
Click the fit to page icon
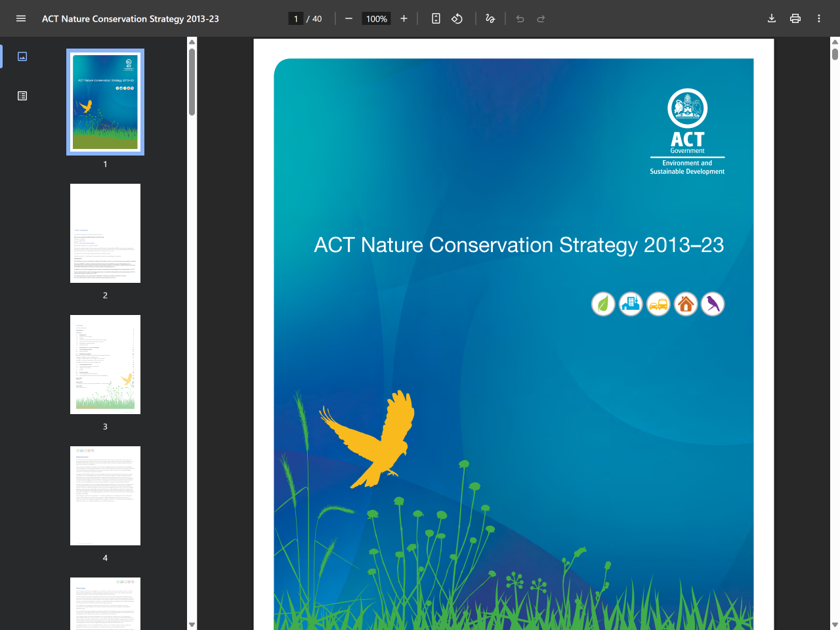click(436, 18)
